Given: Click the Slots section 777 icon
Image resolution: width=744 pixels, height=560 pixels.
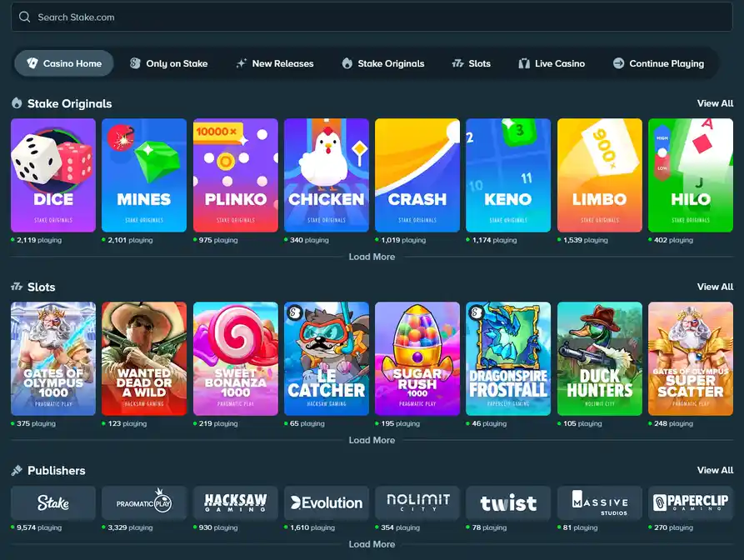Looking at the screenshot, I should coord(17,287).
